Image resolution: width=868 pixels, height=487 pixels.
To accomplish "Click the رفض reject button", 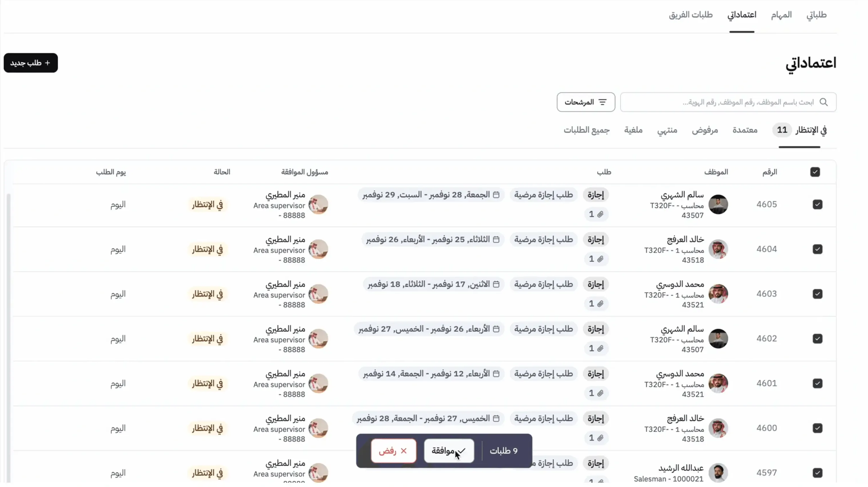I will pos(394,451).
